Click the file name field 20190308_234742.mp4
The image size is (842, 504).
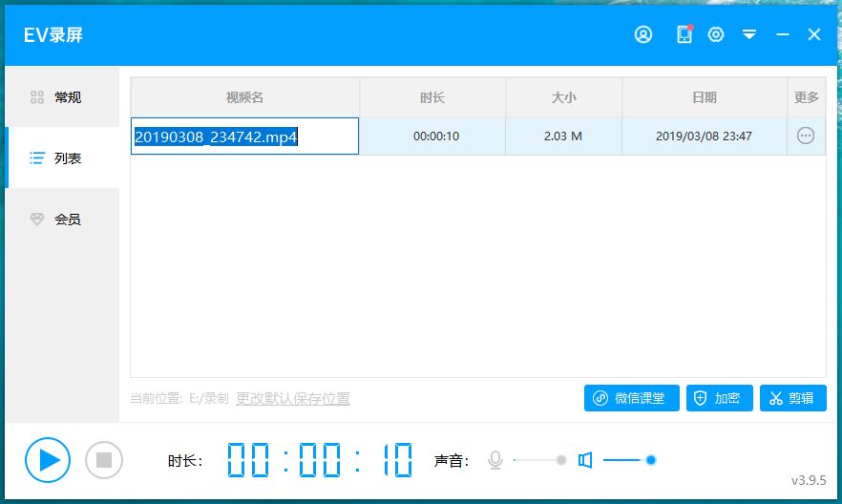point(244,136)
